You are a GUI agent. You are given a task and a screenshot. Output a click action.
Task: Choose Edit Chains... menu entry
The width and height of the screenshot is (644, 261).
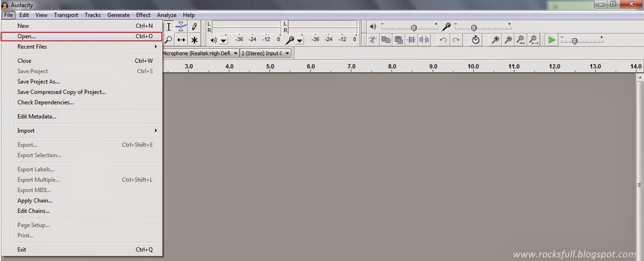tap(82, 211)
